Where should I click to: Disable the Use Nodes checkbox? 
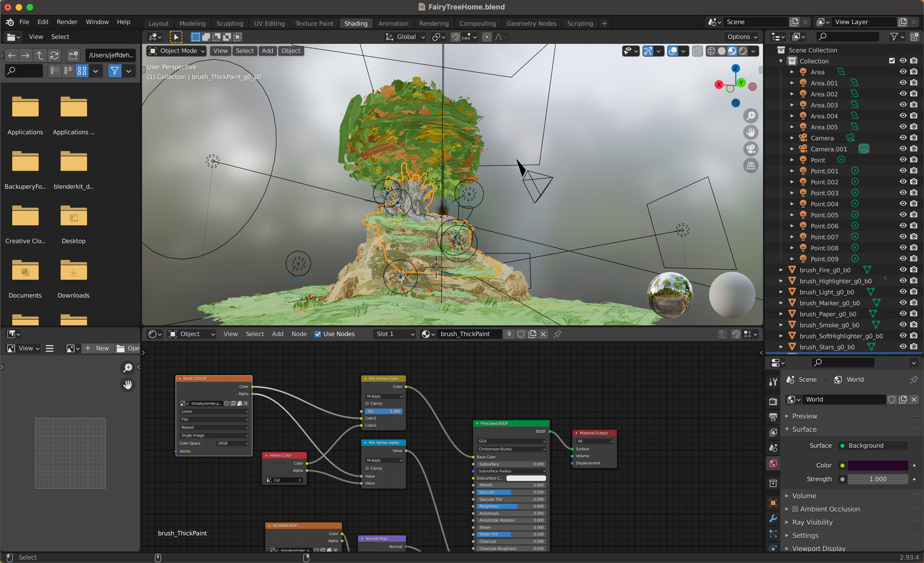click(318, 334)
